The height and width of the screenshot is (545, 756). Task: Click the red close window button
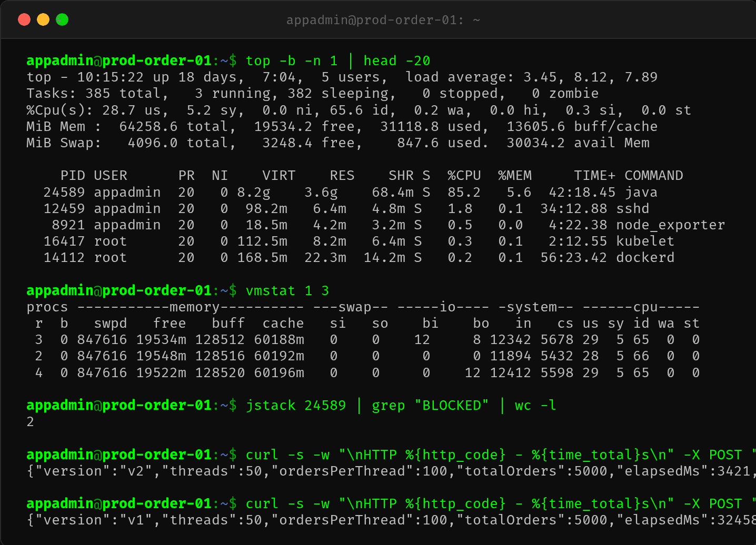24,19
